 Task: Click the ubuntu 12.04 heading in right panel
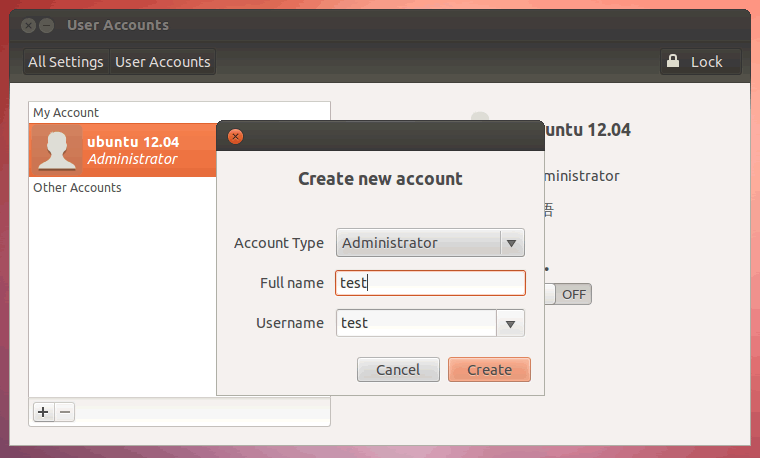[x=587, y=130]
